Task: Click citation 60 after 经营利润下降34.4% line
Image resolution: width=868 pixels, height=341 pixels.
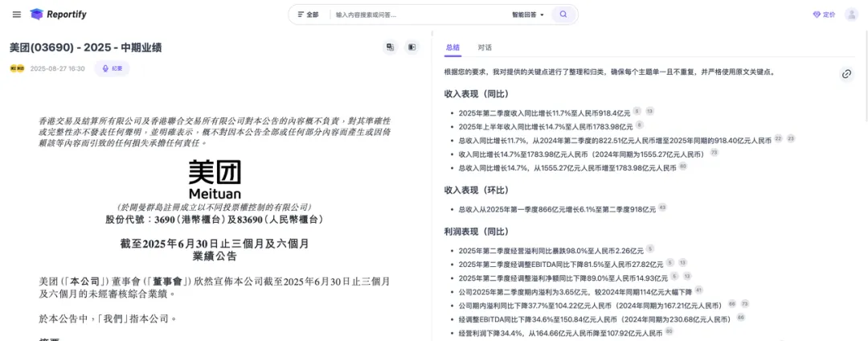Action: coord(669,331)
